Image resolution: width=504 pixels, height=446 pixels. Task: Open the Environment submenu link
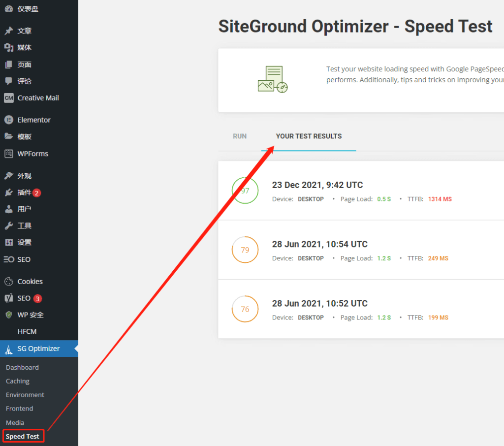click(25, 395)
